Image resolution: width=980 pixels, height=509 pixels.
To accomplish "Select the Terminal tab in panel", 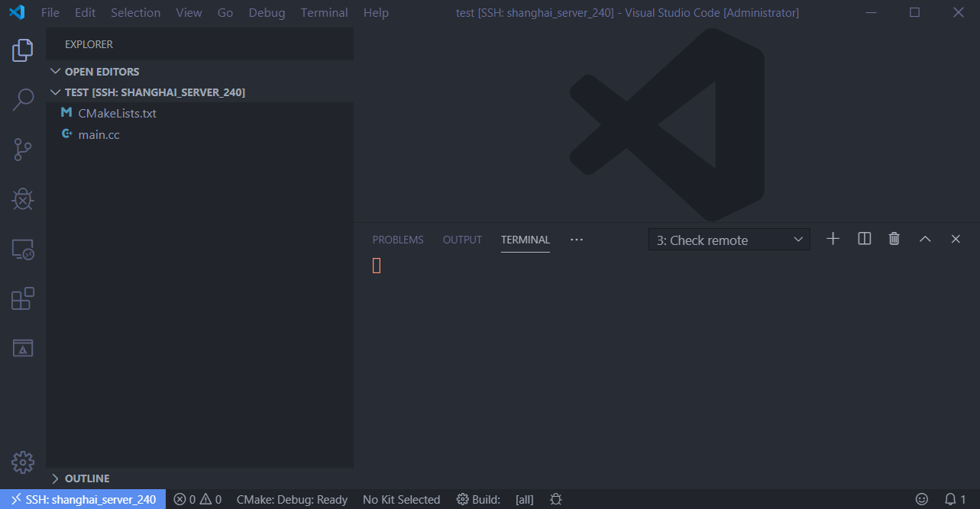I will [526, 240].
